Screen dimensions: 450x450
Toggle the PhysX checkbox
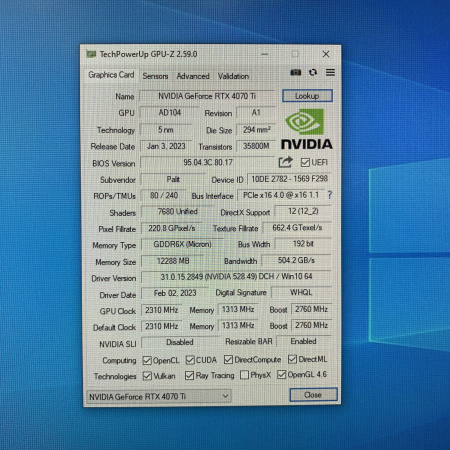click(x=244, y=375)
